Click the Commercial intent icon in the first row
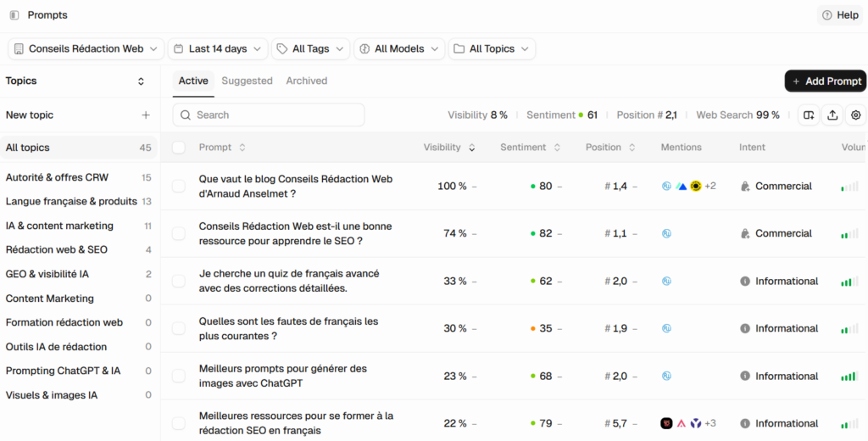Viewport: 868px width, 441px height. click(745, 187)
